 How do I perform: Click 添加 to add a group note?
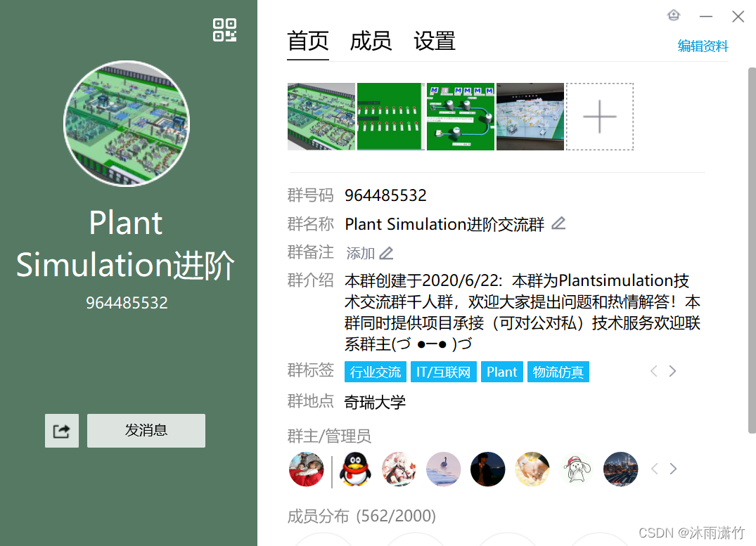(x=361, y=252)
